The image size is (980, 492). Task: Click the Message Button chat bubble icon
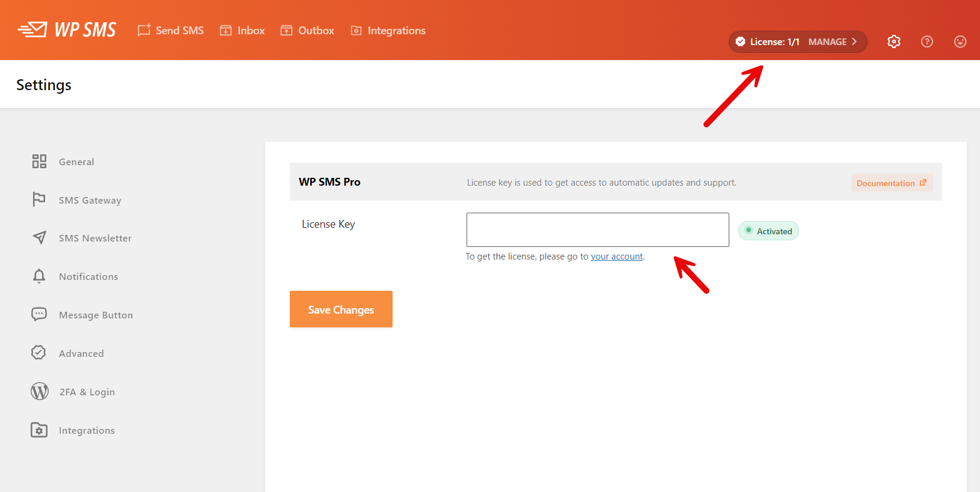pyautogui.click(x=39, y=314)
